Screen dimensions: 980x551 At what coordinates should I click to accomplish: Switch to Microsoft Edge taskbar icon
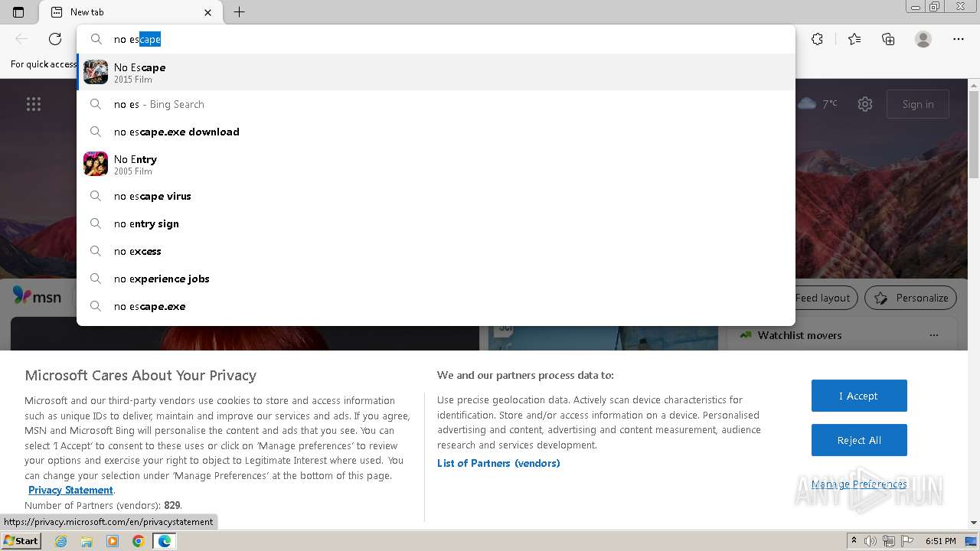pos(165,541)
